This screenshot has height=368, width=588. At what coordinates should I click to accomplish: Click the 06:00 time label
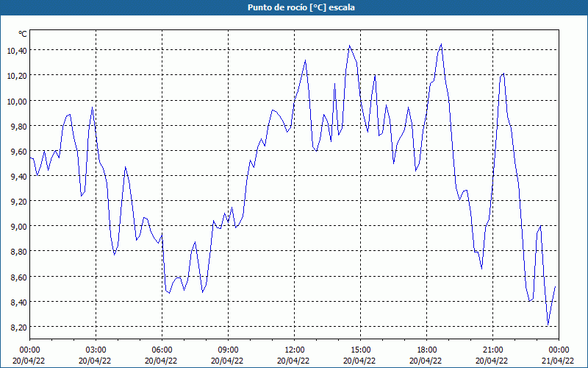point(162,350)
